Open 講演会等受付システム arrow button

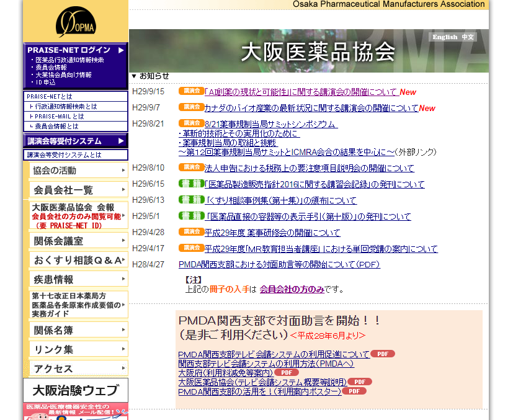tap(121, 141)
